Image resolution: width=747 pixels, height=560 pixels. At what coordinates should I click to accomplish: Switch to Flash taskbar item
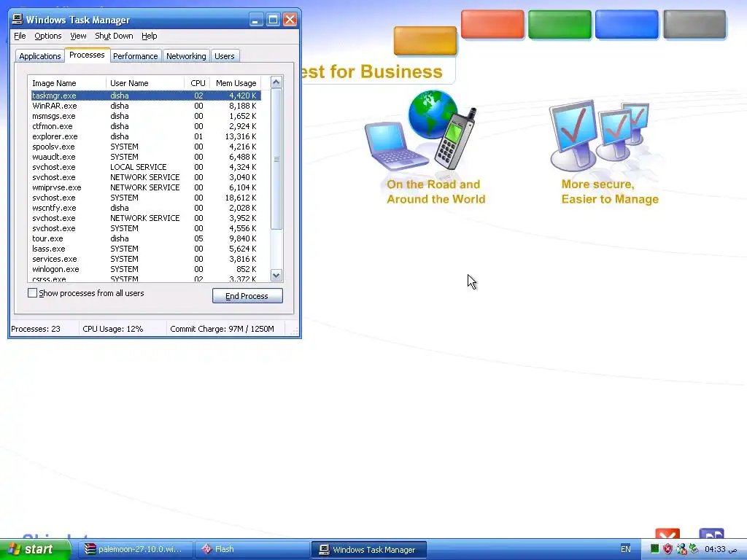click(x=252, y=550)
